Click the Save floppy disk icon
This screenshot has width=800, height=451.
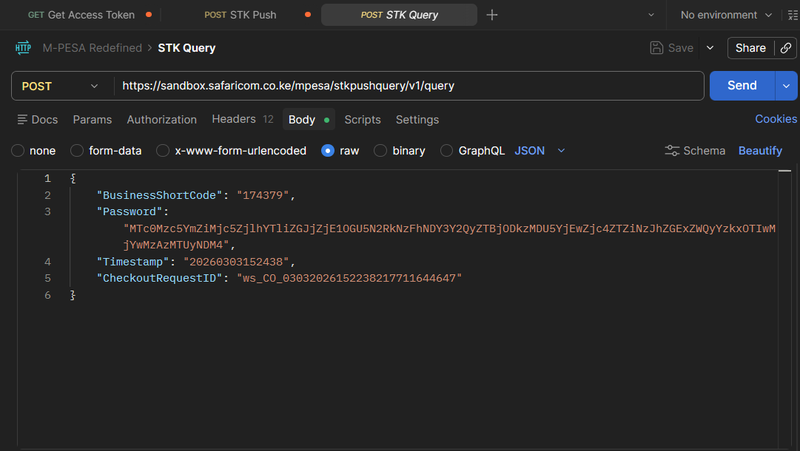point(657,48)
